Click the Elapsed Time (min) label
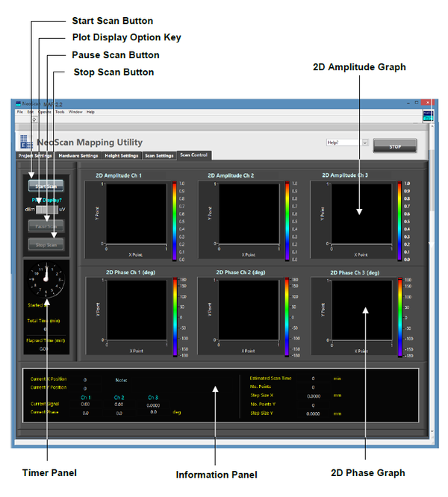 tap(46, 340)
